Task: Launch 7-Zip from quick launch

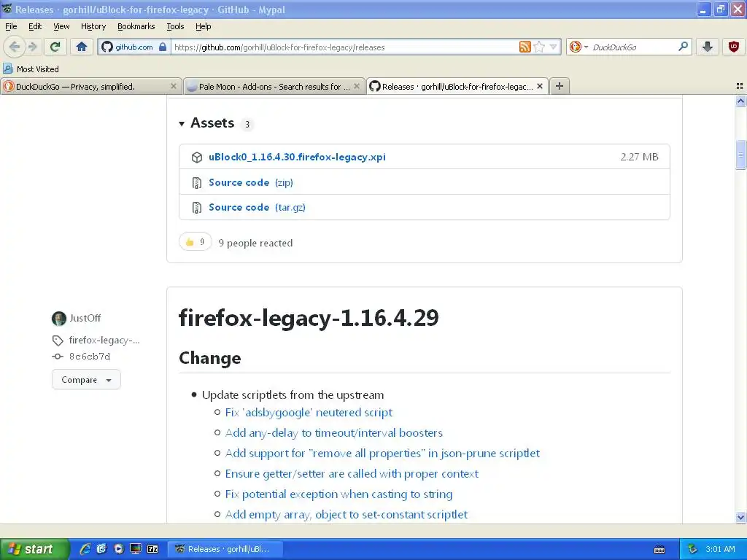Action: point(152,549)
